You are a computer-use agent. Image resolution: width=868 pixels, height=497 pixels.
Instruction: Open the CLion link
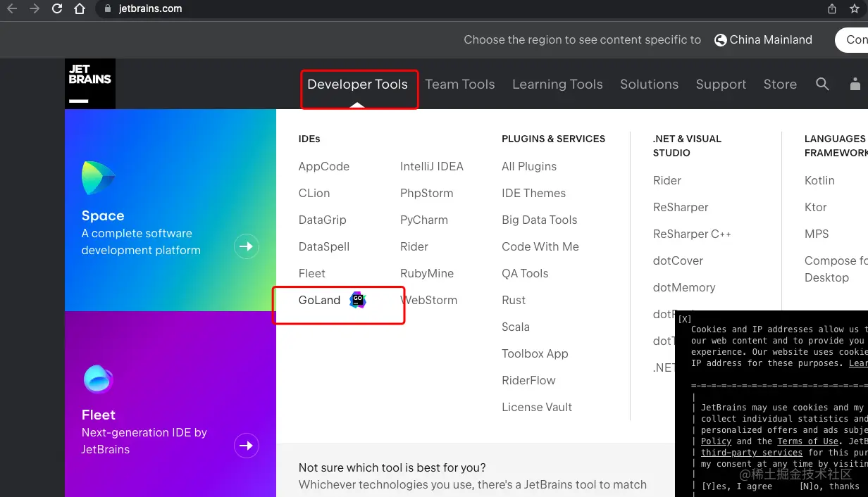pyautogui.click(x=314, y=193)
